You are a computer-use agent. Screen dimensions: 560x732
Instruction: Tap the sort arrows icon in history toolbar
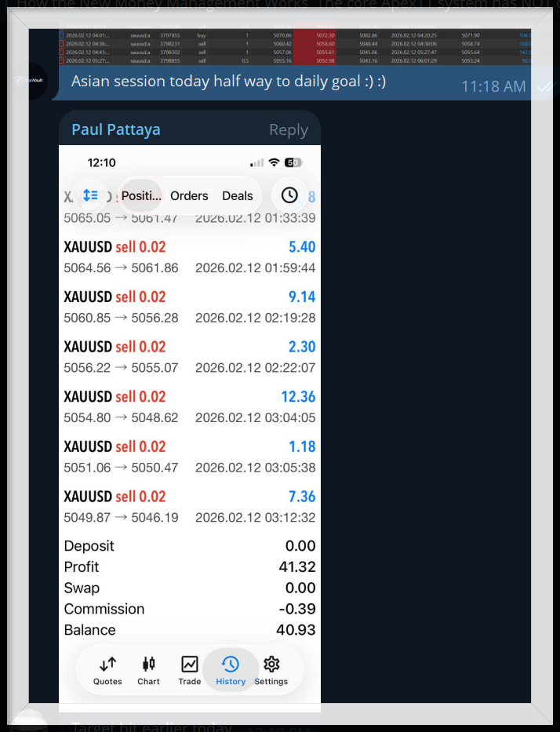click(90, 195)
